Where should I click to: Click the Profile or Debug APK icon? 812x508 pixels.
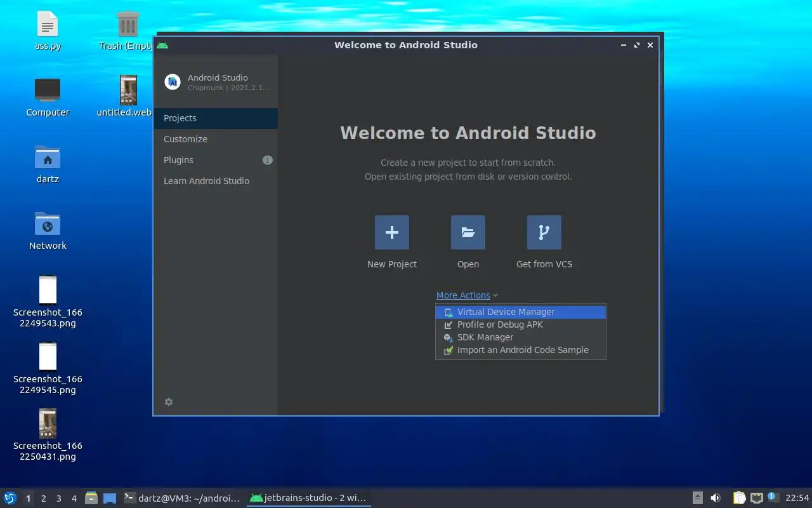coord(449,325)
